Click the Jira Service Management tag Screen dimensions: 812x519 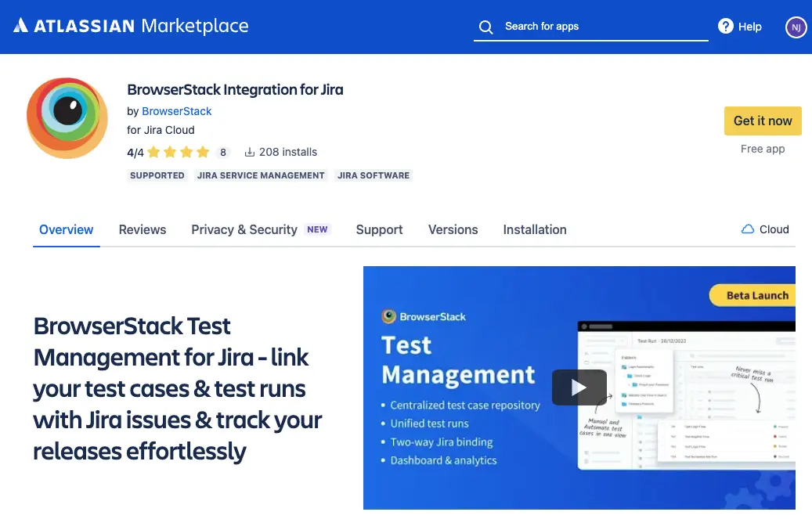point(261,175)
